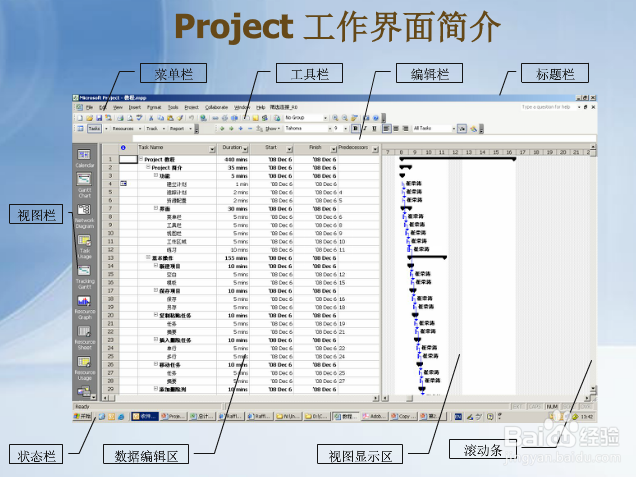Copy selection toolbar icon
636x477 pixels.
[161, 118]
